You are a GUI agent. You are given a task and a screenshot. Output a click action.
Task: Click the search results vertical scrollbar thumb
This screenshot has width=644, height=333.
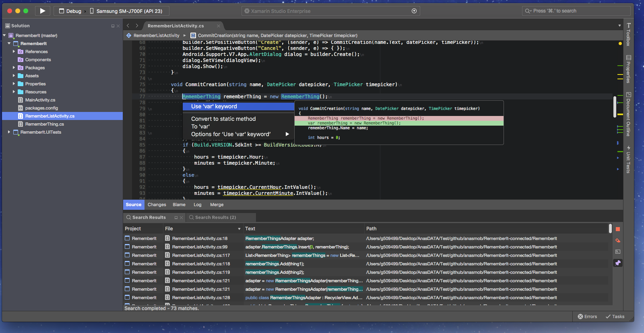610,229
